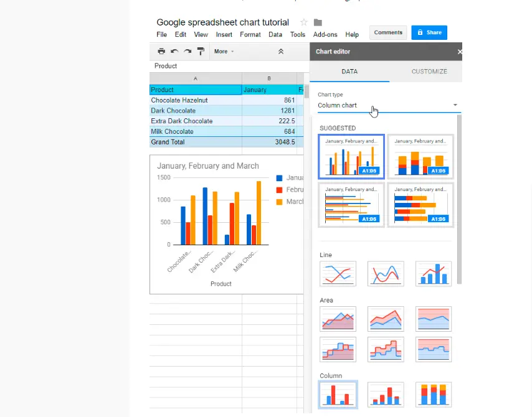The image size is (532, 417).
Task: Select the cell with value 3048.5
Action: (x=269, y=142)
